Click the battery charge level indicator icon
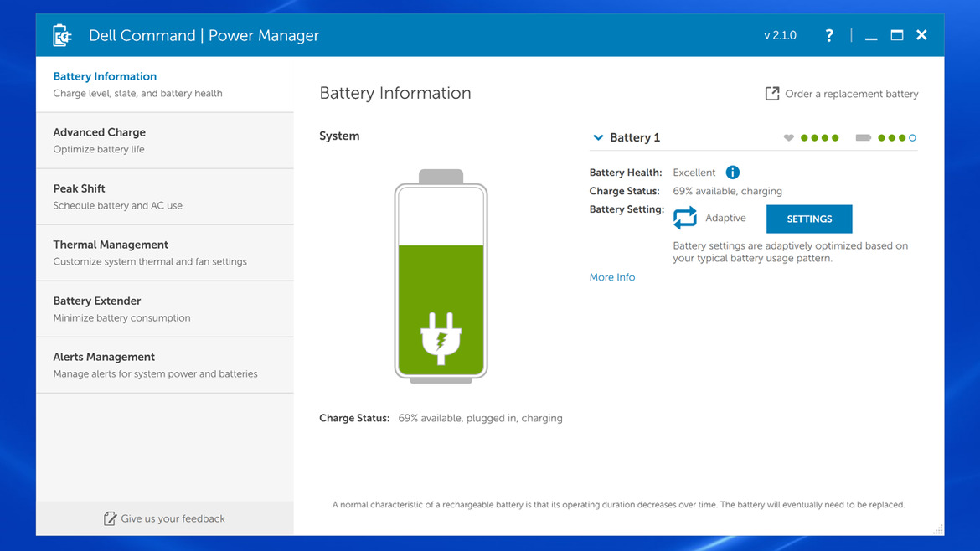 (x=863, y=137)
